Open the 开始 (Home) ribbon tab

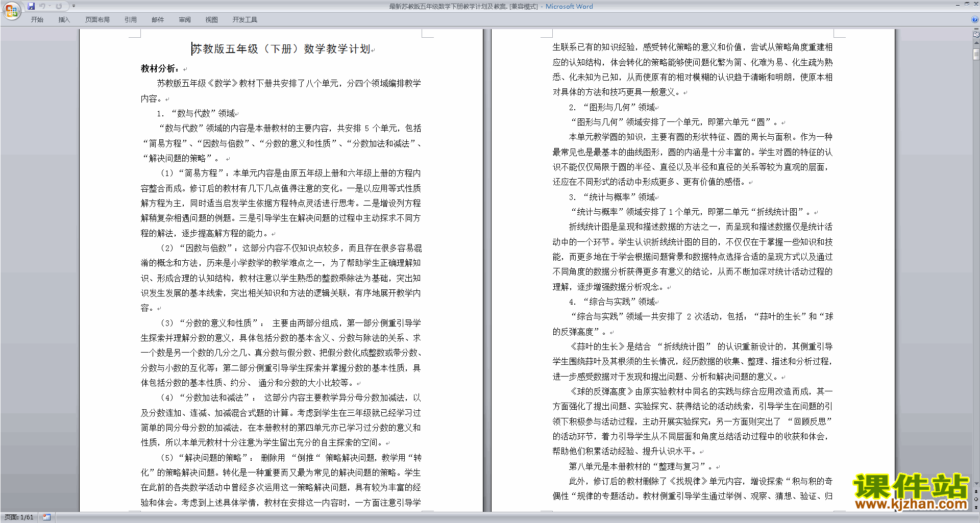[x=37, y=20]
